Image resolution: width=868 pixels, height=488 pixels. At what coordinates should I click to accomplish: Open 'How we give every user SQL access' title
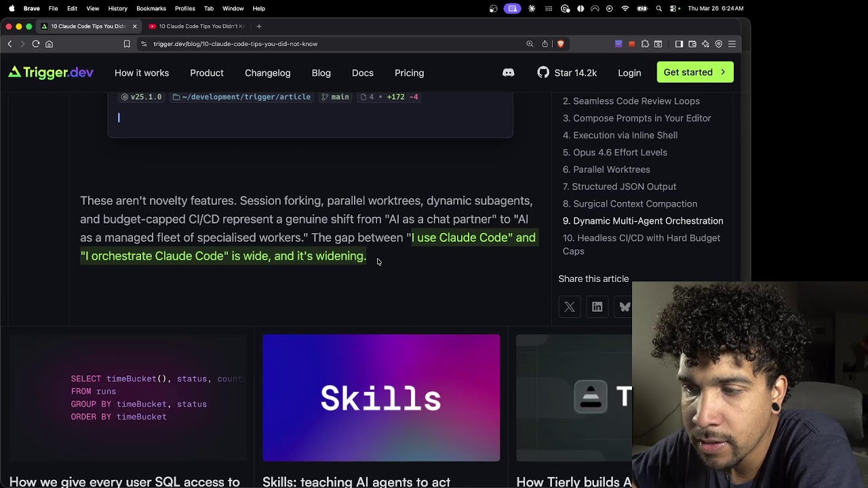point(125,482)
